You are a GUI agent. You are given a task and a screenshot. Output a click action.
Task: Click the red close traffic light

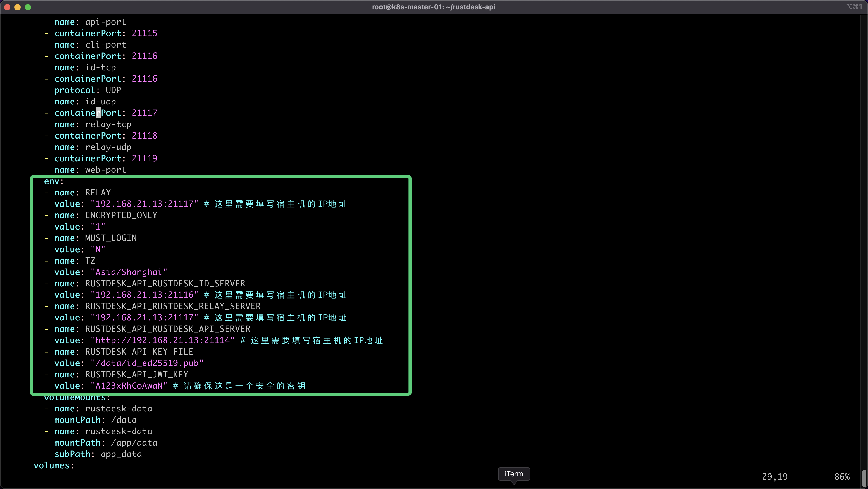7,7
